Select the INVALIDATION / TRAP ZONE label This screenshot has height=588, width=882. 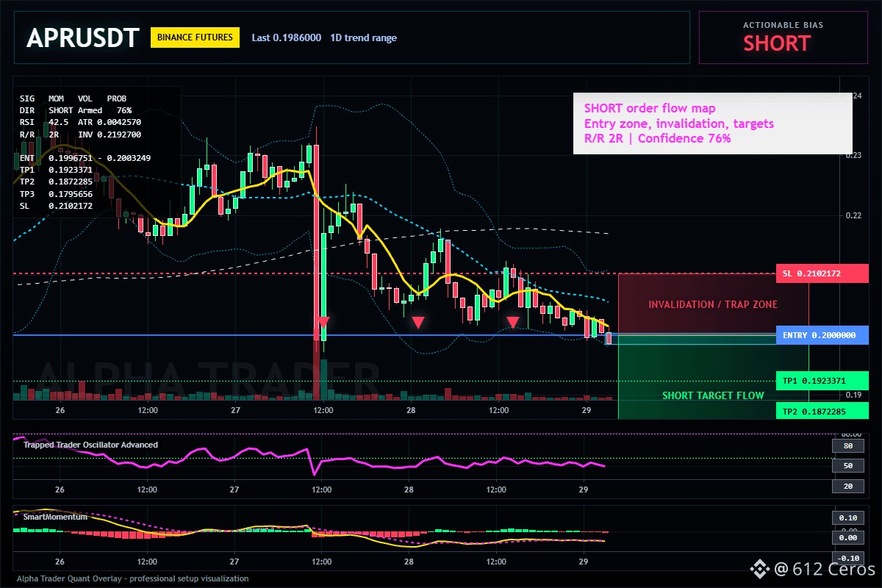click(713, 304)
